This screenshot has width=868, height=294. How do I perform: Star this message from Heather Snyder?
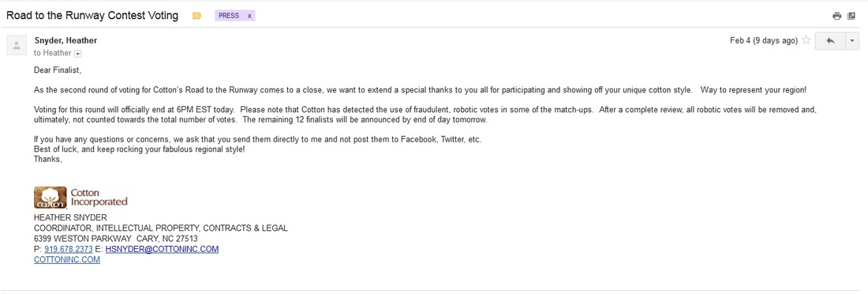[806, 40]
